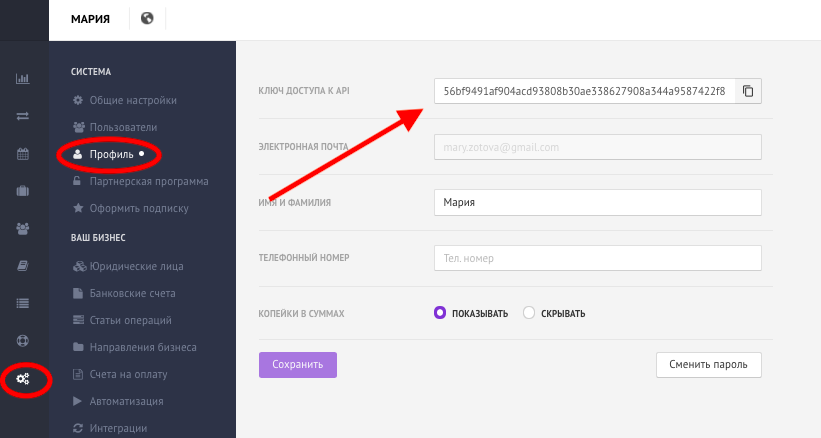Click the Сменить пароль button
Viewport: 821px width, 438px height.
coord(708,365)
